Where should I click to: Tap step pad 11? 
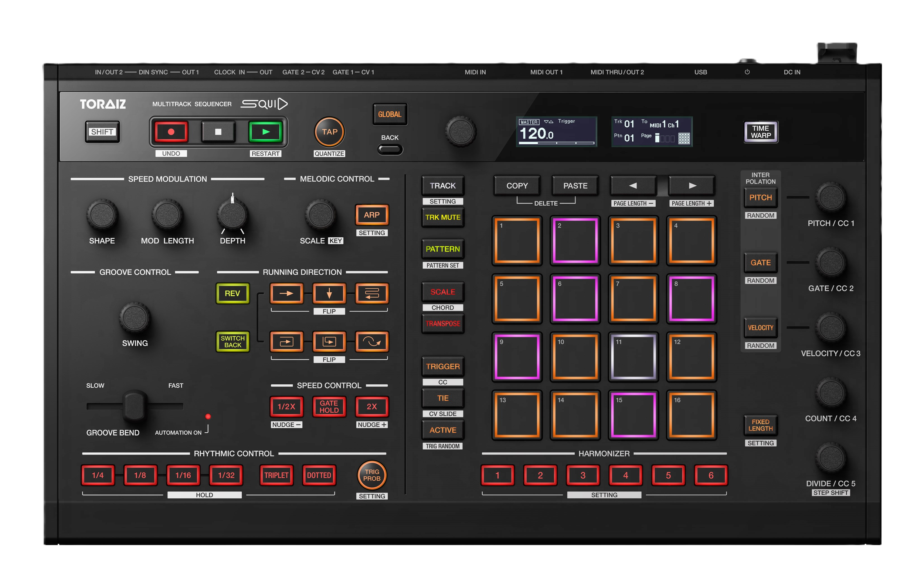(x=633, y=357)
